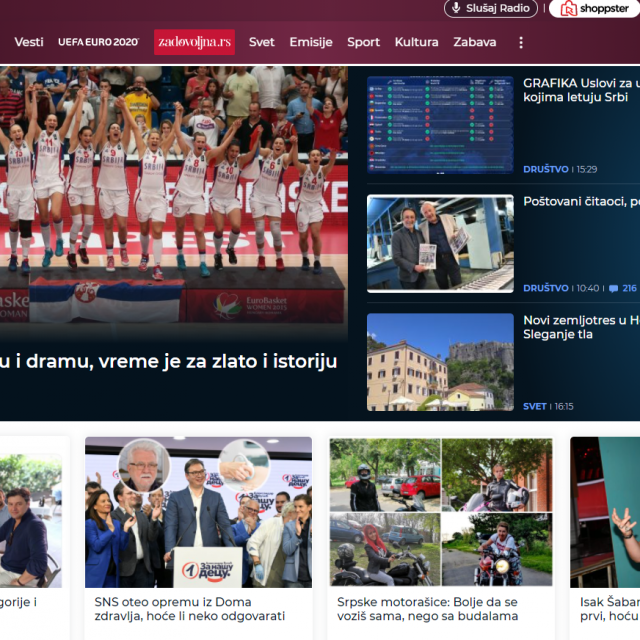Click the comment bubble icon next to 216

coord(613,289)
